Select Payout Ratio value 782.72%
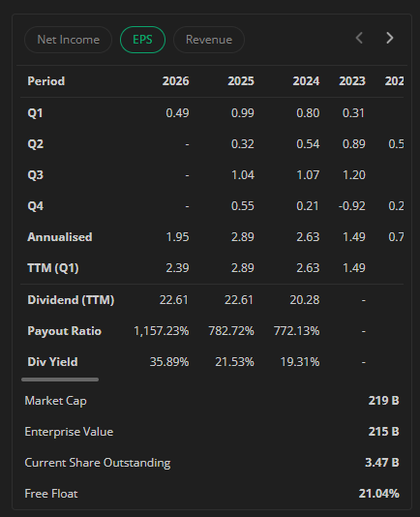This screenshot has width=420, height=517. [x=231, y=331]
